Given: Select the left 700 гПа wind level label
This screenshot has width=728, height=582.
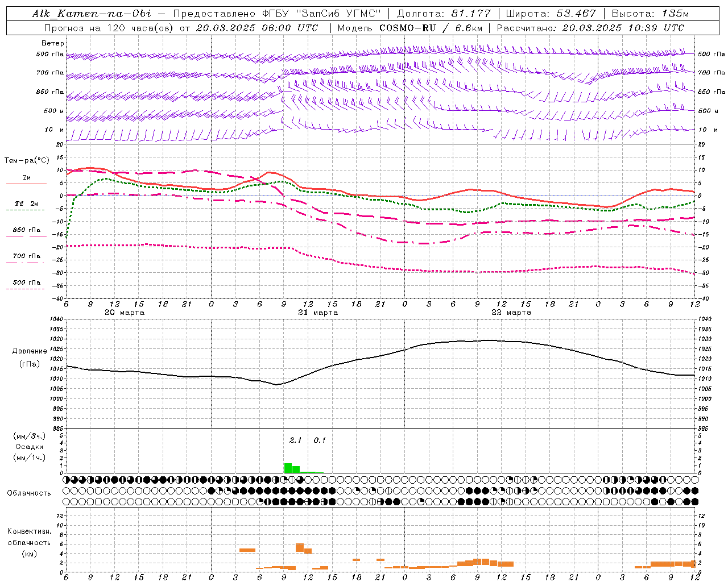Looking at the screenshot, I should (50, 73).
